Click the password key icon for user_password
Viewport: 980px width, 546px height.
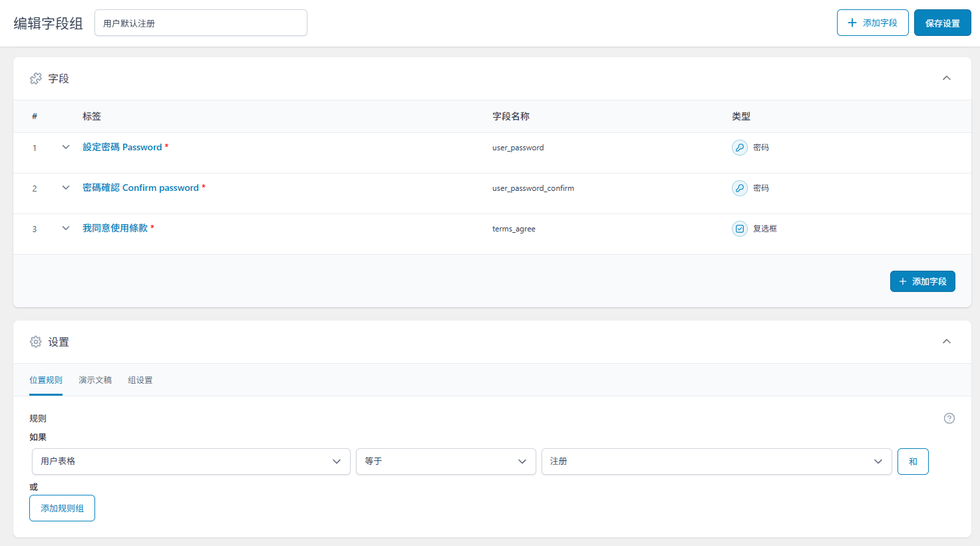click(739, 148)
